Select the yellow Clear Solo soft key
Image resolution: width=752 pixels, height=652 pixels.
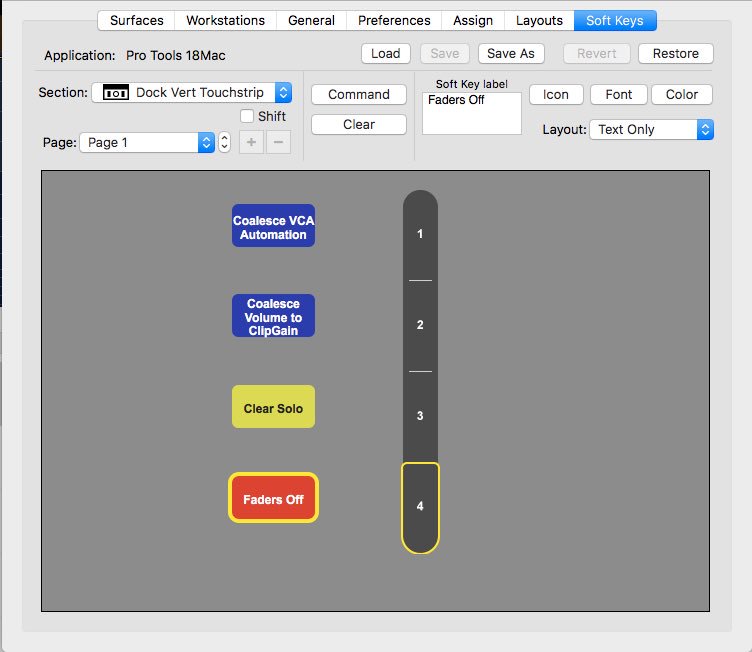coord(273,407)
